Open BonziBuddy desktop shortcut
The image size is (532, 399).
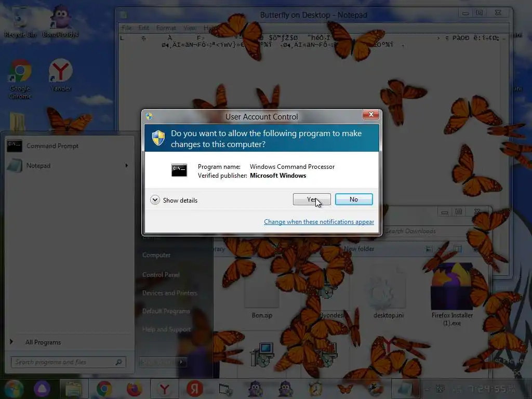(60, 21)
